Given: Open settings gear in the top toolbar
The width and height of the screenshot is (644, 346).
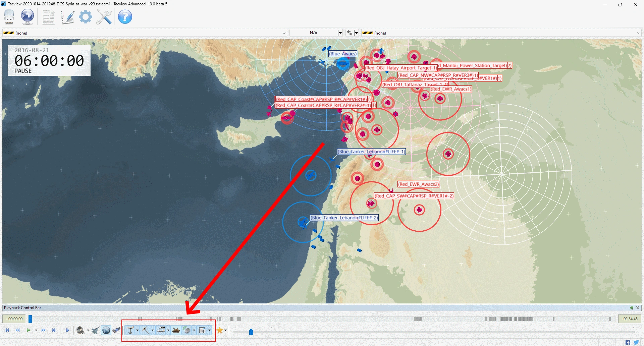Looking at the screenshot, I should pos(86,17).
